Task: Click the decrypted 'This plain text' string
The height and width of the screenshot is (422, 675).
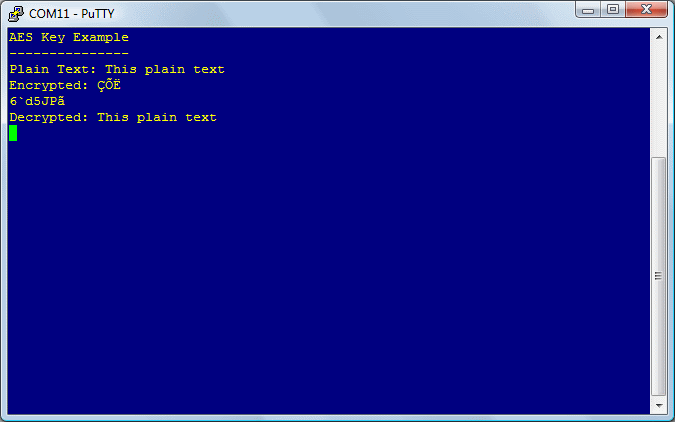Action: pyautogui.click(x=157, y=117)
